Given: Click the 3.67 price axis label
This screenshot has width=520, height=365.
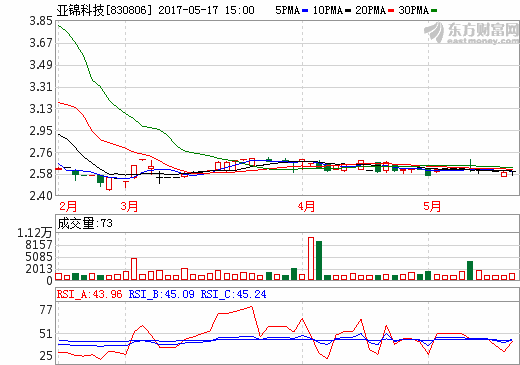Looking at the screenshot, I should click(41, 43).
